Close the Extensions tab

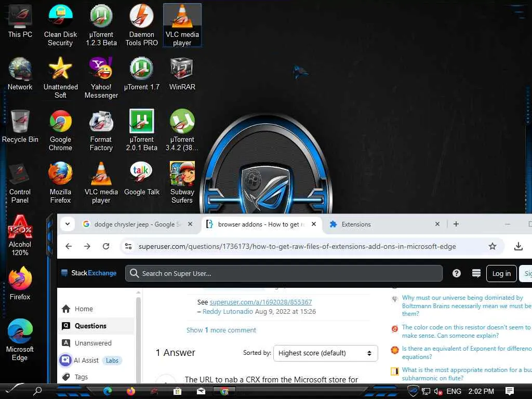(437, 224)
